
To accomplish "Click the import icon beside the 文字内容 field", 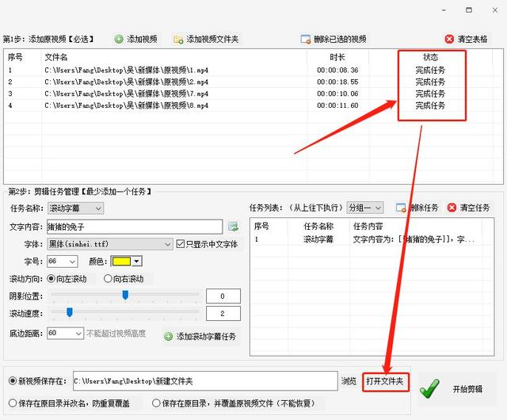I will click(x=233, y=227).
